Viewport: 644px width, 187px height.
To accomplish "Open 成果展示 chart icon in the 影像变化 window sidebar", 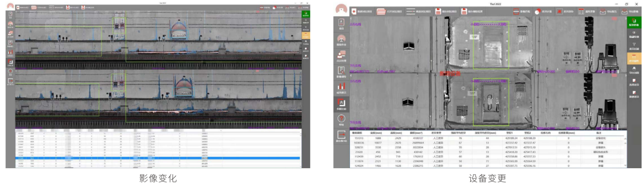I will tap(10, 53).
